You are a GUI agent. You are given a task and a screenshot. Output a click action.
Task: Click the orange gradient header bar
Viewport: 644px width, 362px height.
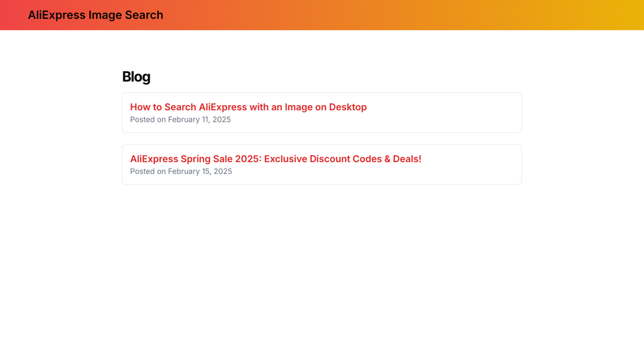click(322, 15)
